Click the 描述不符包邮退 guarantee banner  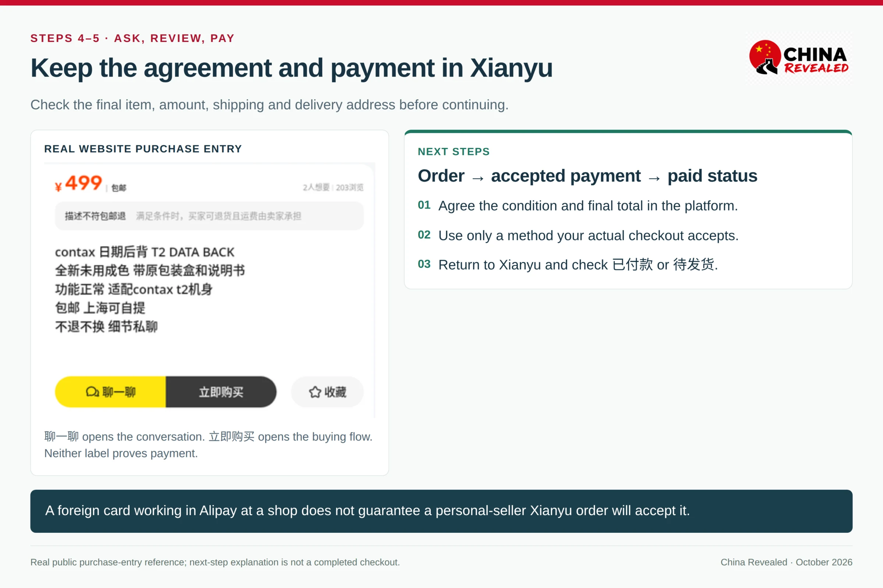(209, 216)
